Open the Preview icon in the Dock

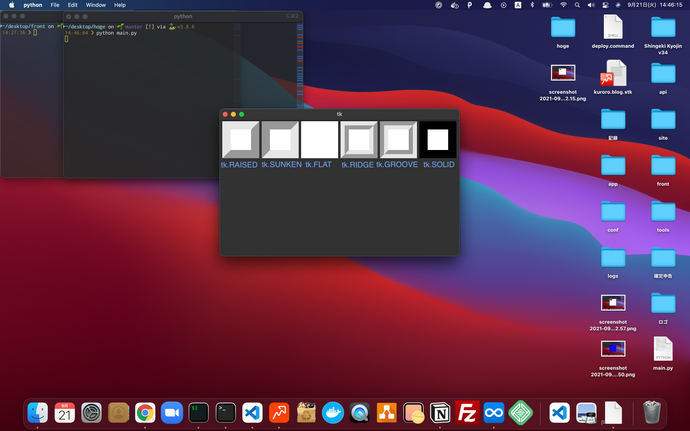pyautogui.click(x=587, y=413)
